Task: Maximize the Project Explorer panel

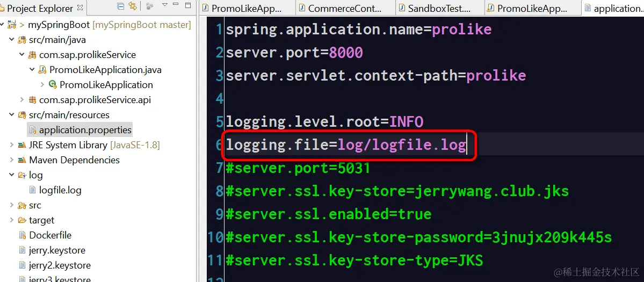Action: click(188, 5)
